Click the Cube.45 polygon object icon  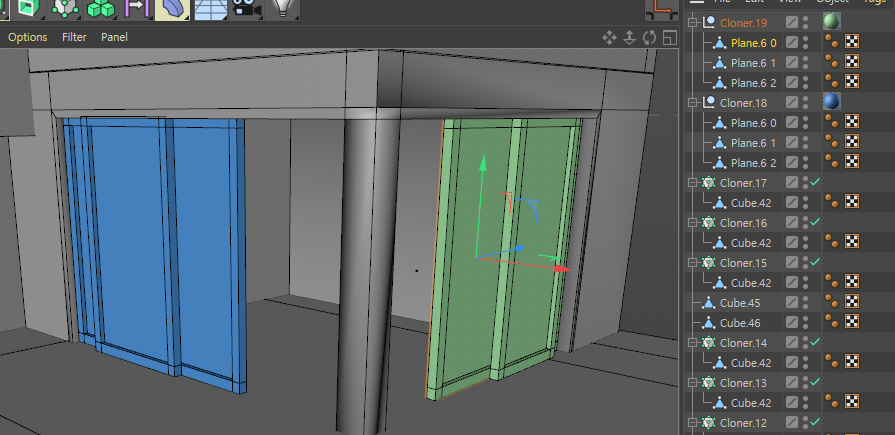click(x=709, y=303)
